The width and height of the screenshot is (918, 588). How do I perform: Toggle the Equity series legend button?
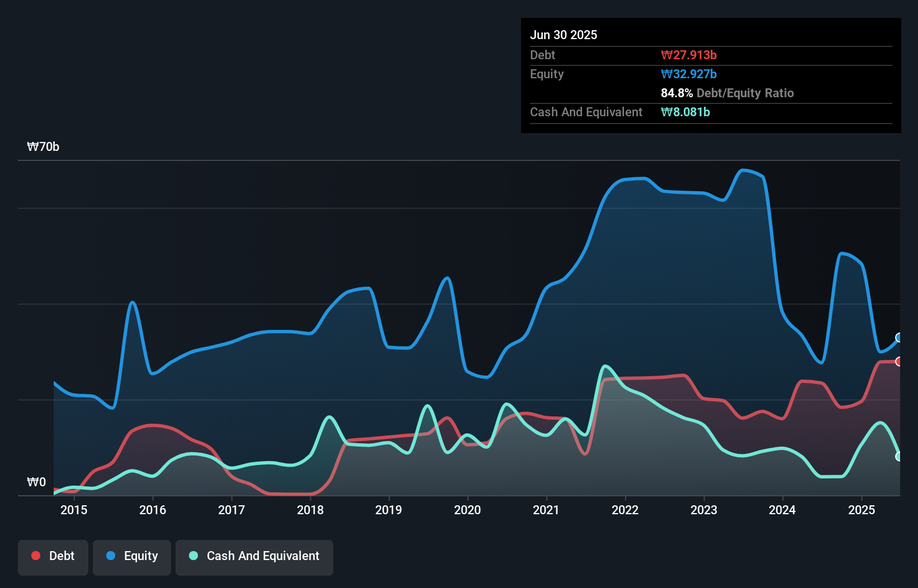[132, 557]
